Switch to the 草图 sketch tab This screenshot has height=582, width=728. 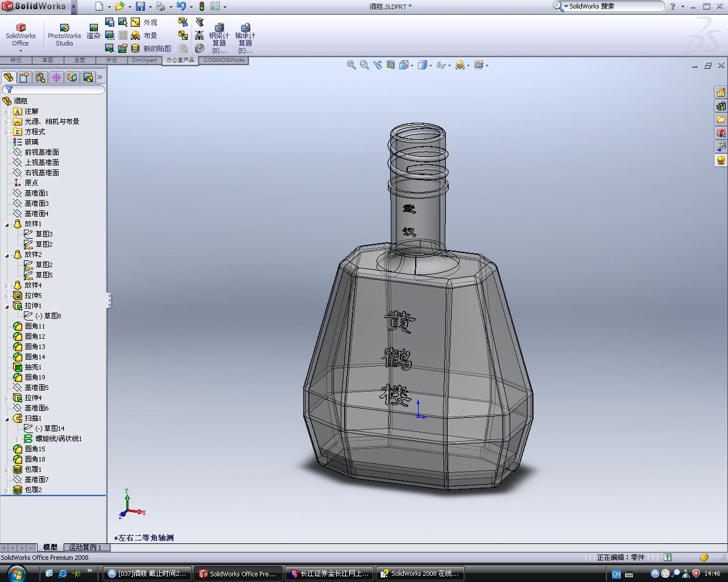(x=47, y=60)
